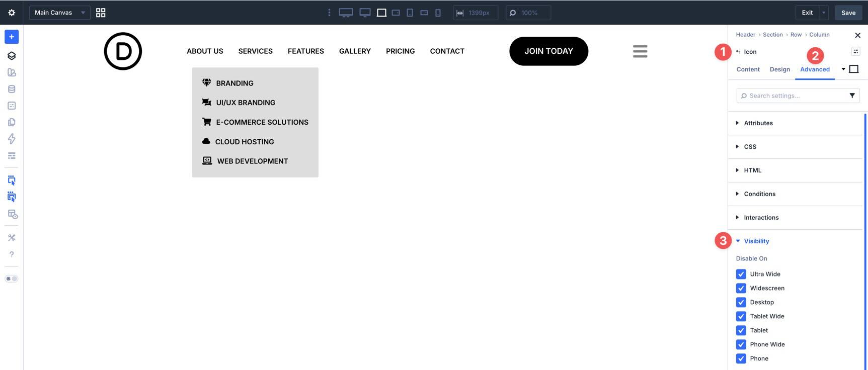This screenshot has height=370, width=868.
Task: Uncheck the Tablet Wide checkbox
Action: [x=741, y=316]
